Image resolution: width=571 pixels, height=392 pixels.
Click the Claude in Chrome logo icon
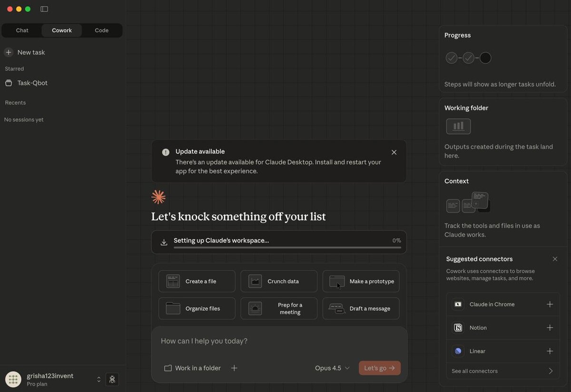point(458,304)
